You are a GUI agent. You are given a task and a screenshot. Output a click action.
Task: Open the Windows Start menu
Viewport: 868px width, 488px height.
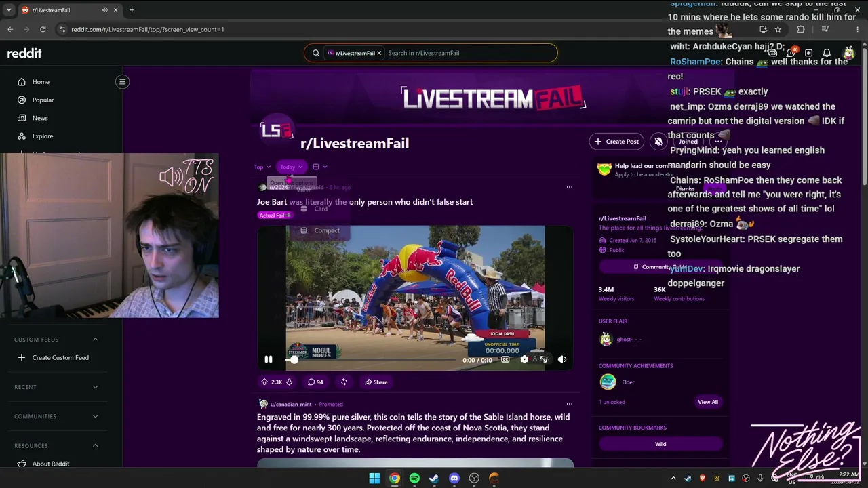pos(374,479)
